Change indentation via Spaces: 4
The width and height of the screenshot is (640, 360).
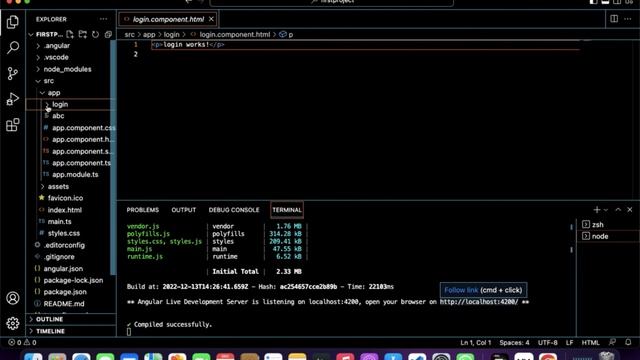point(514,342)
